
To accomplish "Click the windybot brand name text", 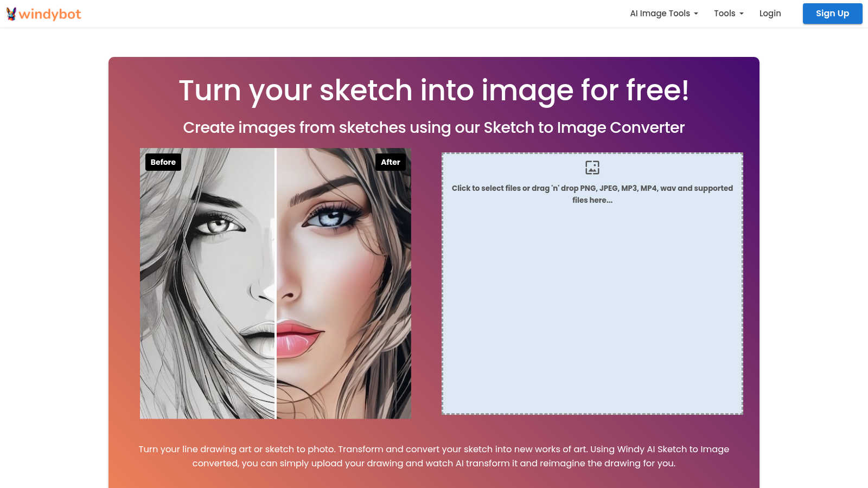I will [x=50, y=14].
